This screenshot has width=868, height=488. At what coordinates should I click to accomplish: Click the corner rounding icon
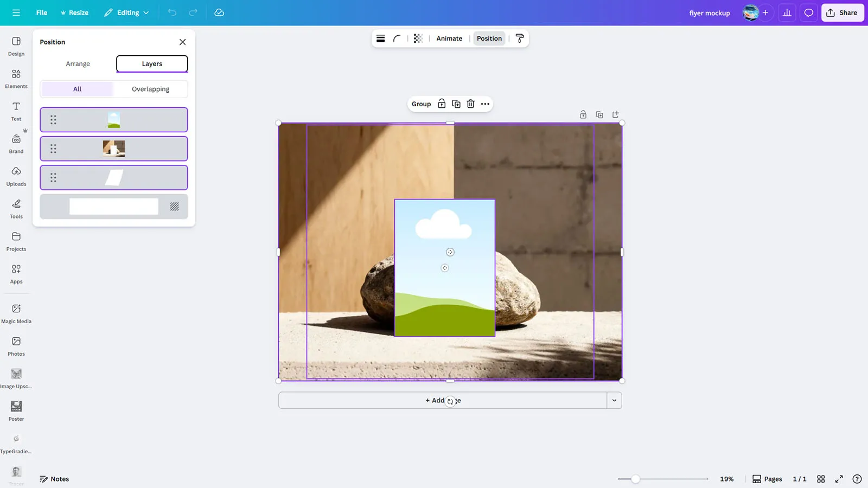(397, 38)
